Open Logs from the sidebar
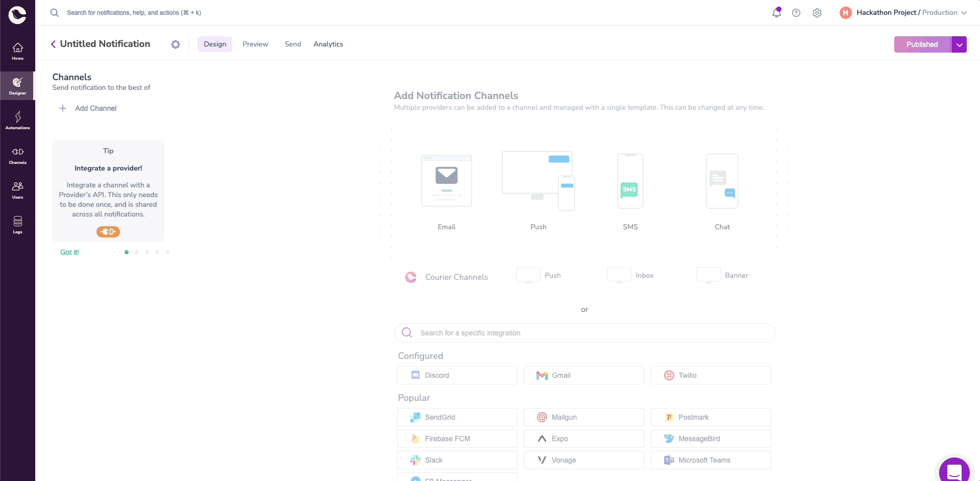Viewport: 980px width, 481px height. click(x=17, y=225)
